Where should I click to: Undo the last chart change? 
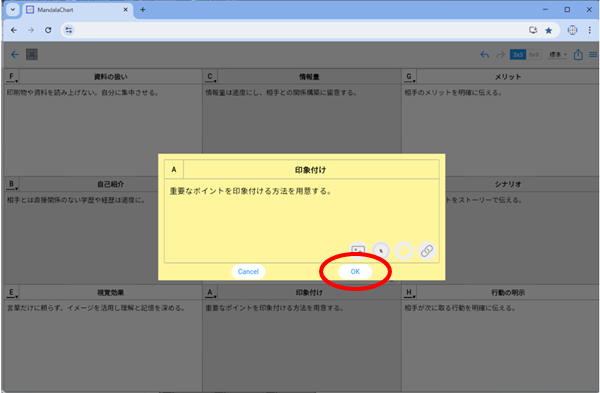coord(484,55)
